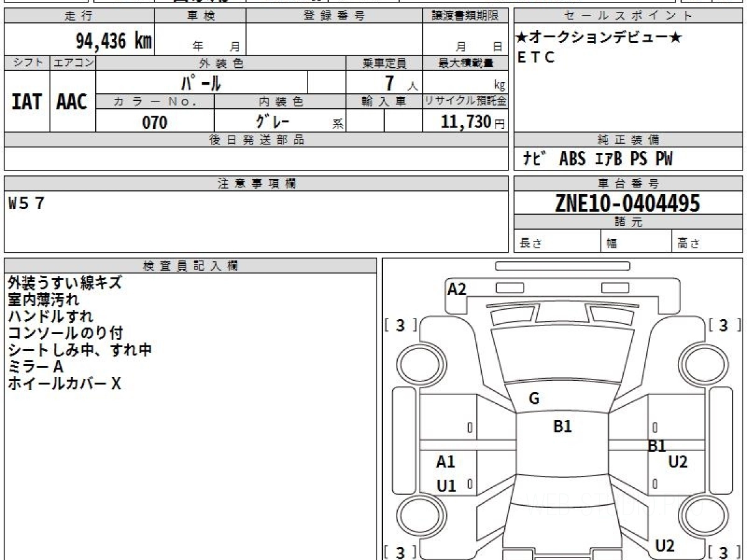The image size is (747, 560).
Task: Click the 内装色 label
Action: (280, 101)
